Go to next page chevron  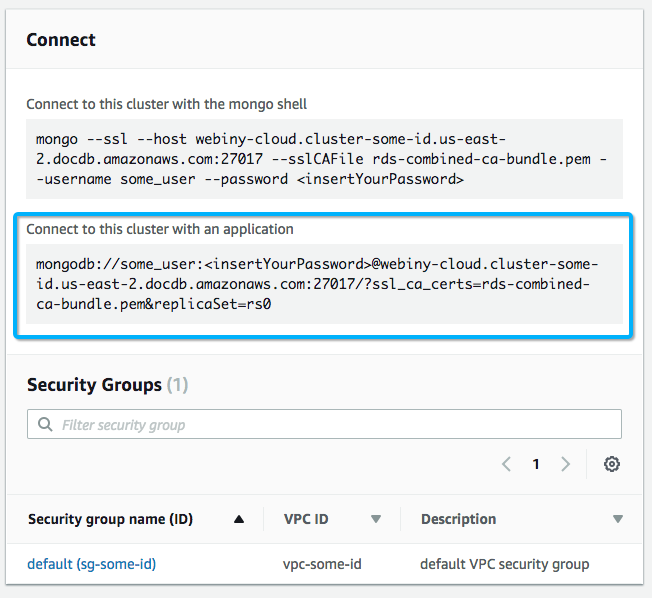(x=565, y=464)
